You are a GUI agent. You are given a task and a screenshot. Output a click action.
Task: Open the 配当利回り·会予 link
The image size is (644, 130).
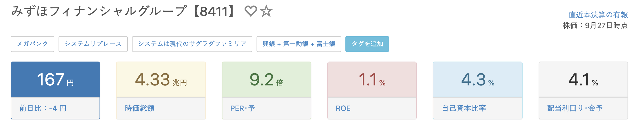575,108
